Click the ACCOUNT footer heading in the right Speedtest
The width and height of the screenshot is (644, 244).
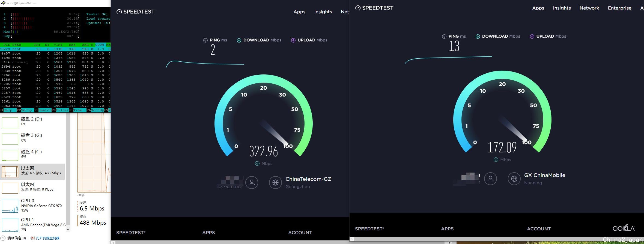tap(539, 229)
